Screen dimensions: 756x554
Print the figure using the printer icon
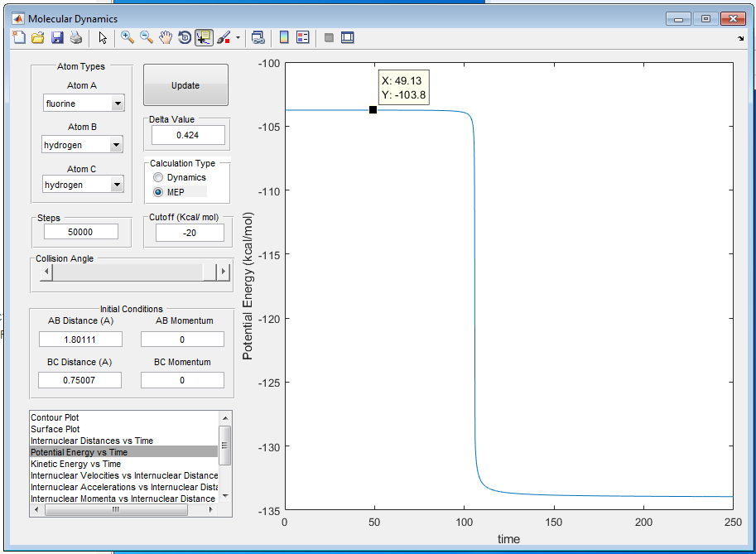pos(75,37)
